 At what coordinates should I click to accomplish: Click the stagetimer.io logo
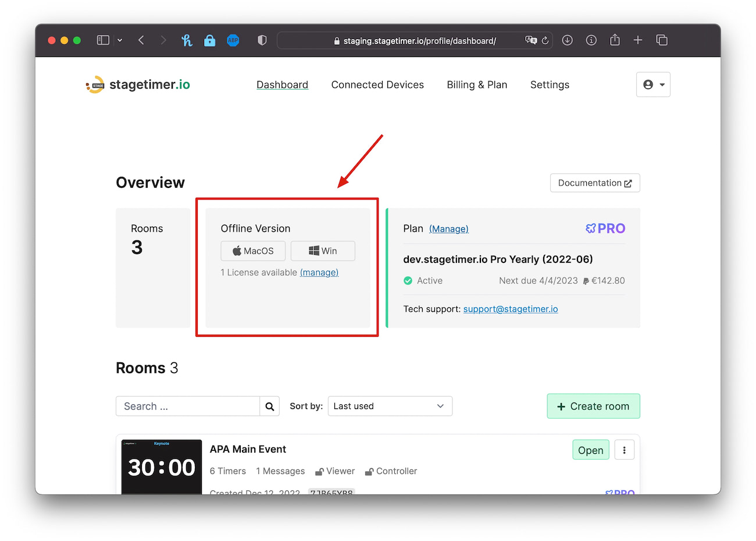[x=137, y=84]
